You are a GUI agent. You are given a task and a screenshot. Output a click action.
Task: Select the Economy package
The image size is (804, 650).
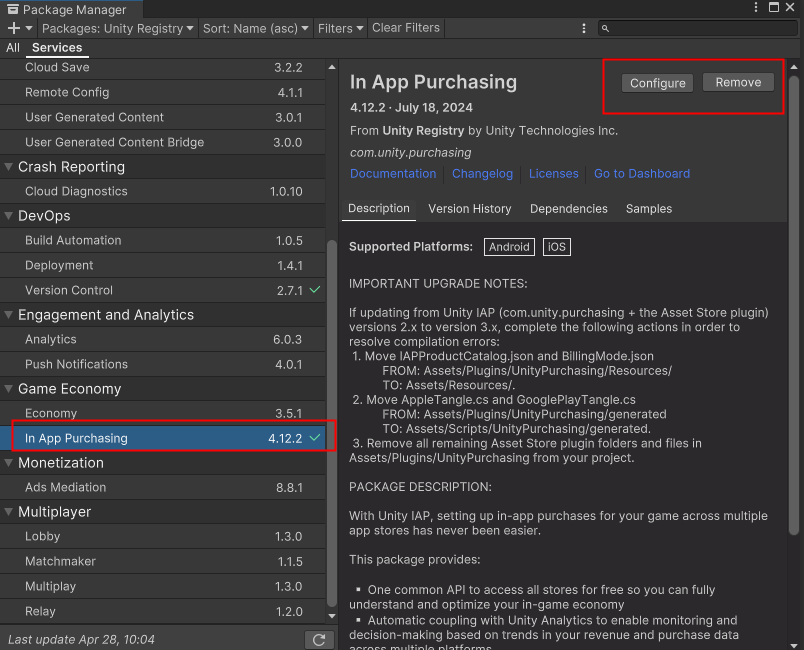click(163, 413)
